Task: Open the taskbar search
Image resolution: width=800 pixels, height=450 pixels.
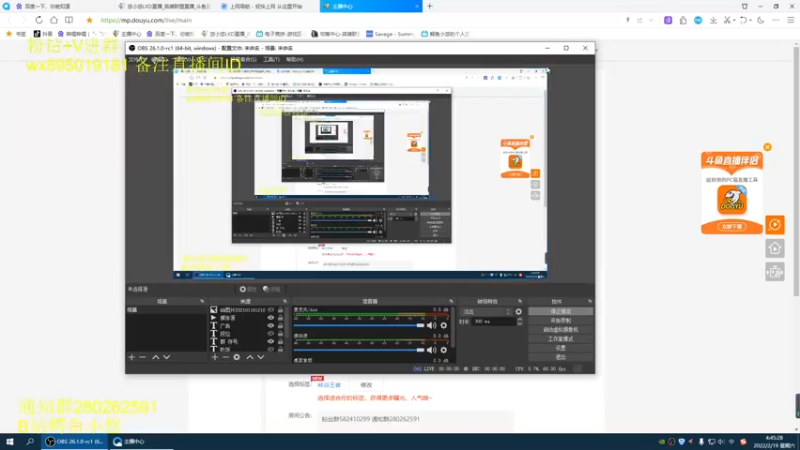Action: click(x=30, y=441)
